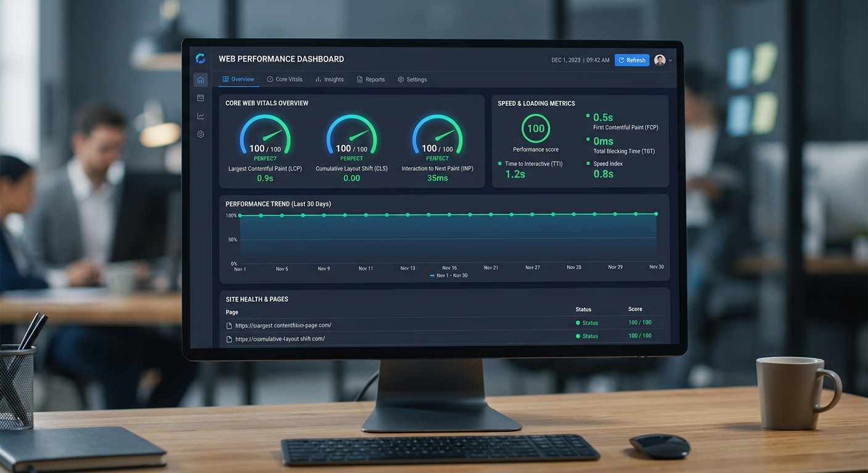The width and height of the screenshot is (868, 473).
Task: Open the sidebar settings gear icon
Action: (200, 134)
